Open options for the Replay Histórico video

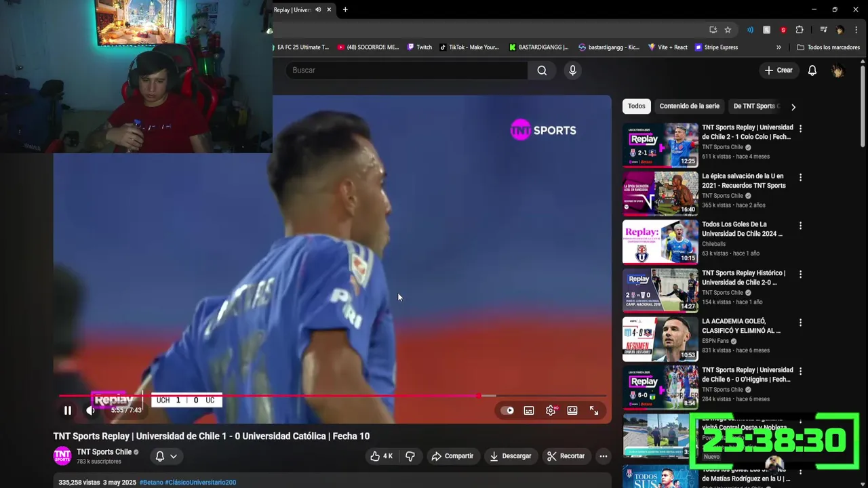(x=800, y=274)
